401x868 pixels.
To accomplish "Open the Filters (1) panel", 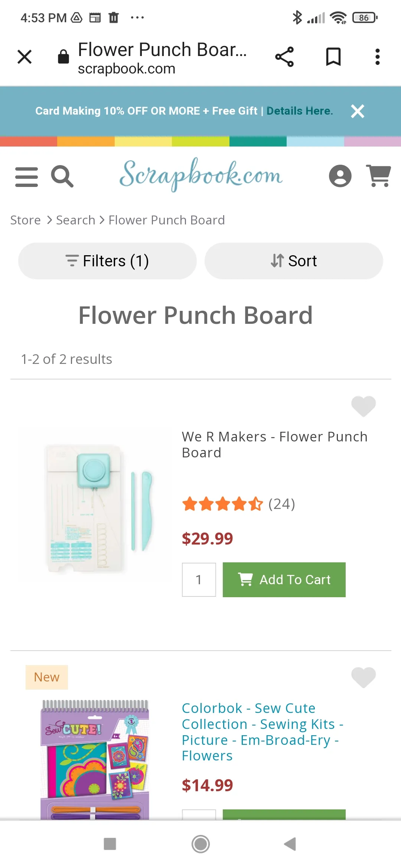I will click(107, 261).
